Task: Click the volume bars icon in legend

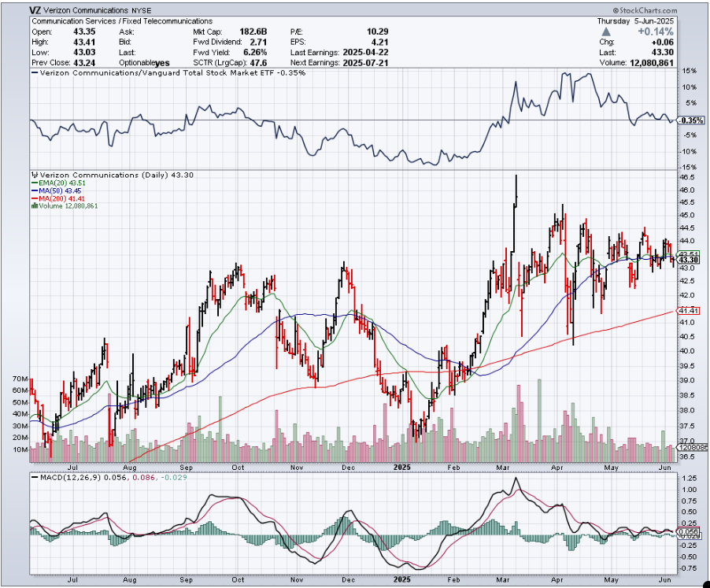Action: (x=35, y=206)
